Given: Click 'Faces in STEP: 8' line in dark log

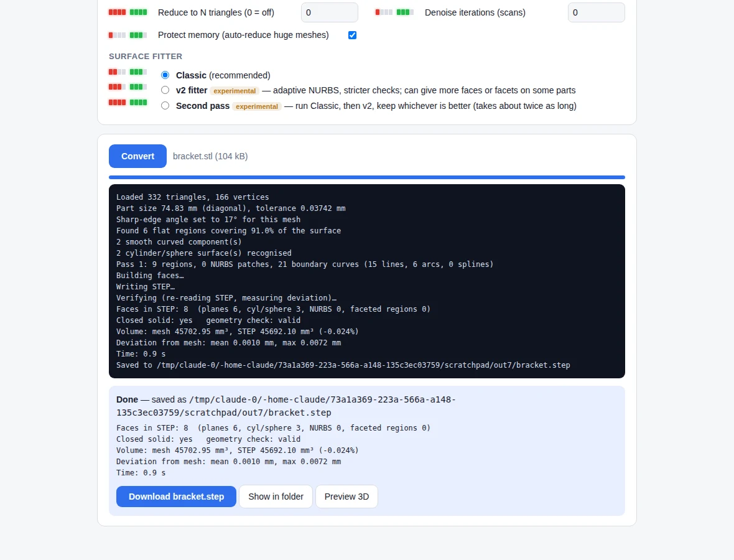Looking at the screenshot, I should click(273, 309).
